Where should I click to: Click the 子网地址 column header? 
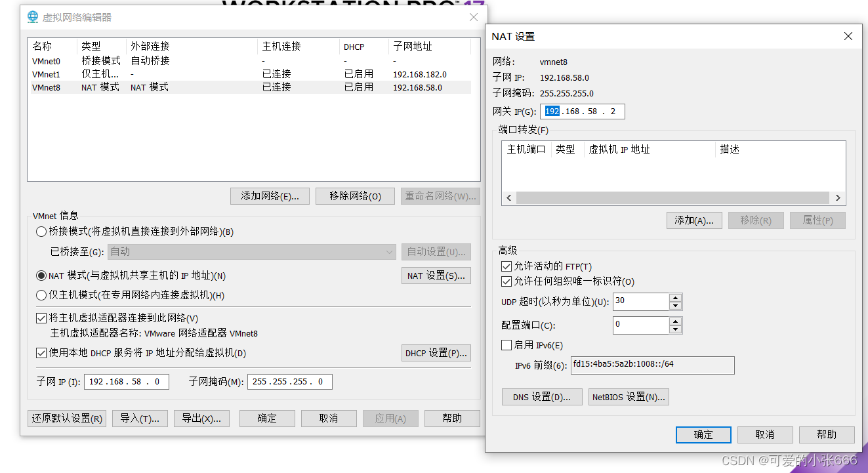coord(430,47)
